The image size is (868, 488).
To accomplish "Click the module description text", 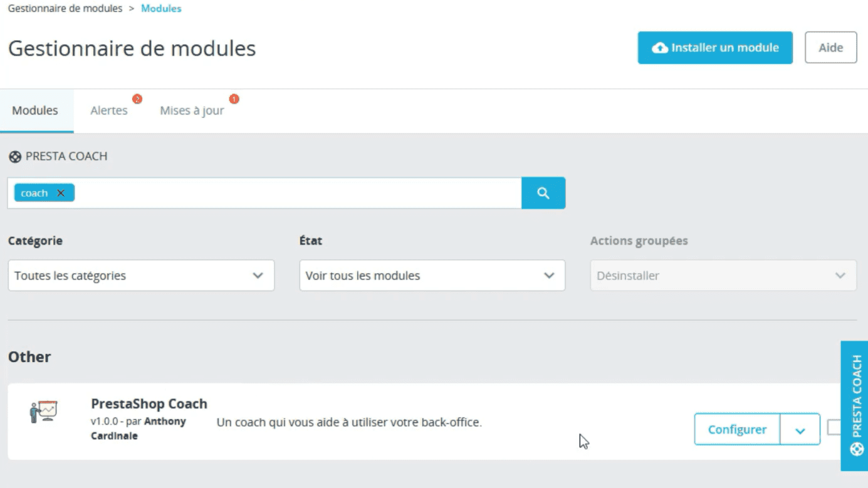I will click(x=349, y=422).
